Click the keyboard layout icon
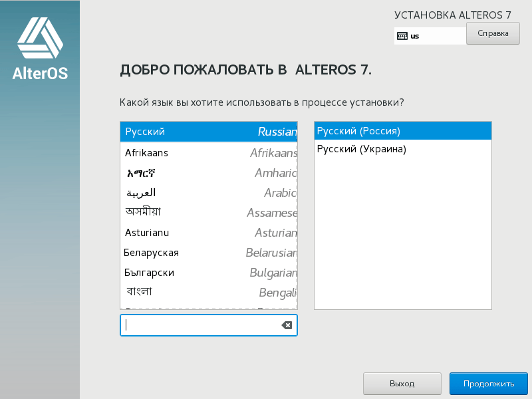The image size is (532, 399). coord(402,36)
